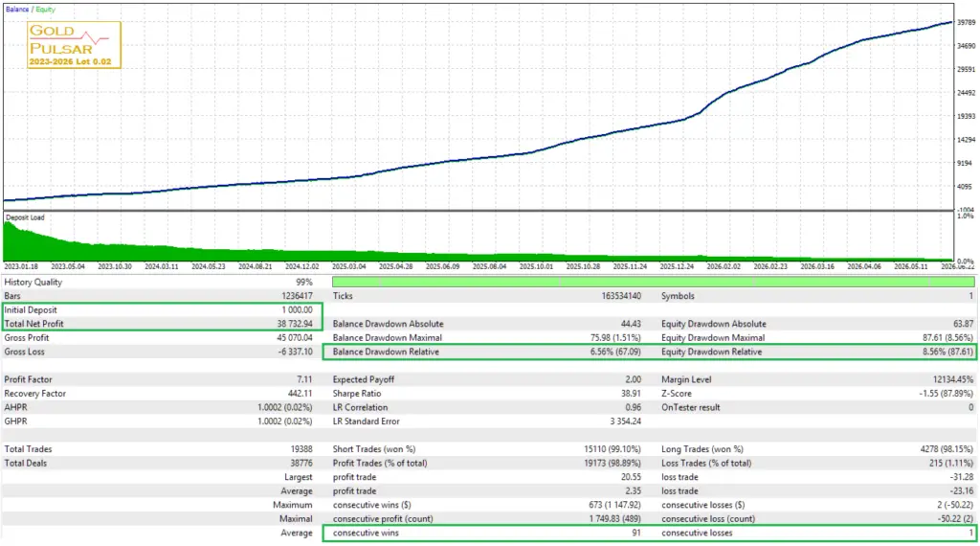Image resolution: width=980 pixels, height=546 pixels.
Task: Select the Bars value 1236417
Action: point(297,296)
